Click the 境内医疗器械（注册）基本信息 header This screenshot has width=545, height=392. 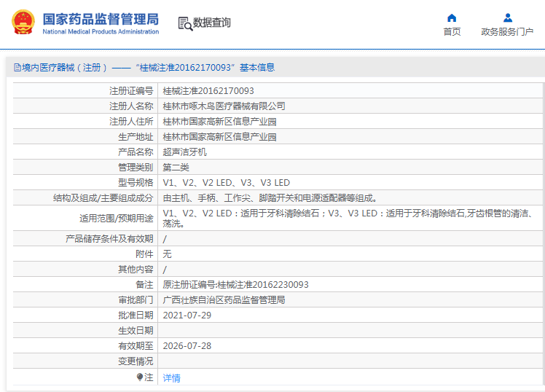pyautogui.click(x=144, y=68)
